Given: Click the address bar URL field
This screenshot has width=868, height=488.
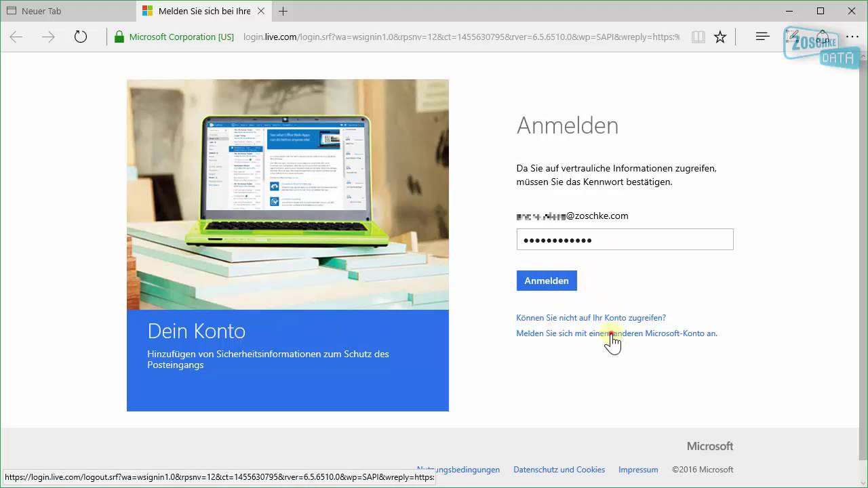Looking at the screenshot, I should [x=461, y=37].
